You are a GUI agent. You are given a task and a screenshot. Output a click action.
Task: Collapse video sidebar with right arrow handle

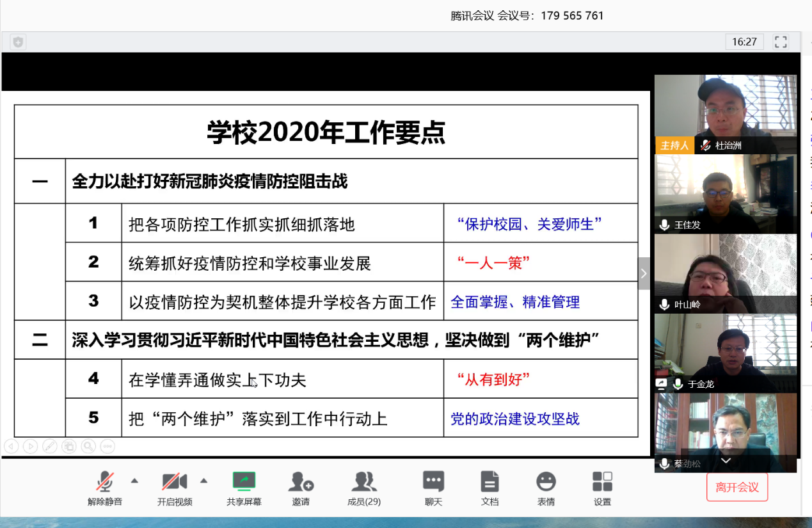pyautogui.click(x=644, y=274)
